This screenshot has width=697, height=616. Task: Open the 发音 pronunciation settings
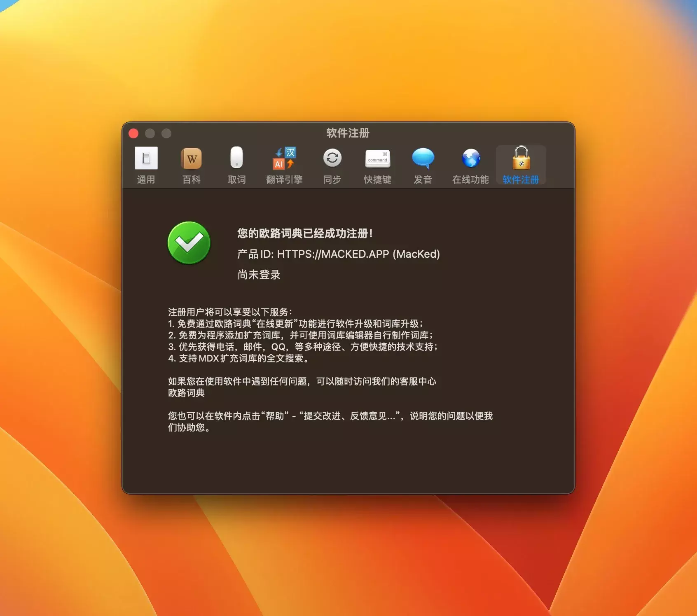[x=423, y=165]
